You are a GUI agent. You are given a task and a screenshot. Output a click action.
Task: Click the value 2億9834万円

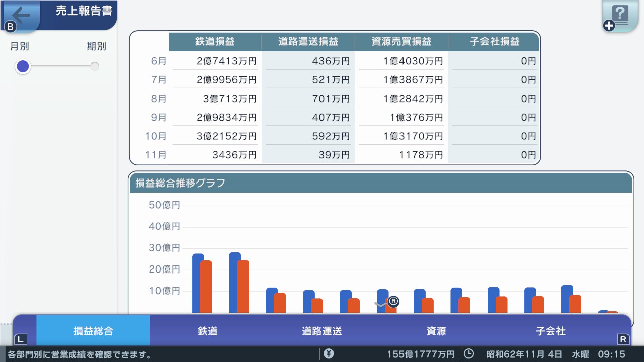click(x=226, y=117)
